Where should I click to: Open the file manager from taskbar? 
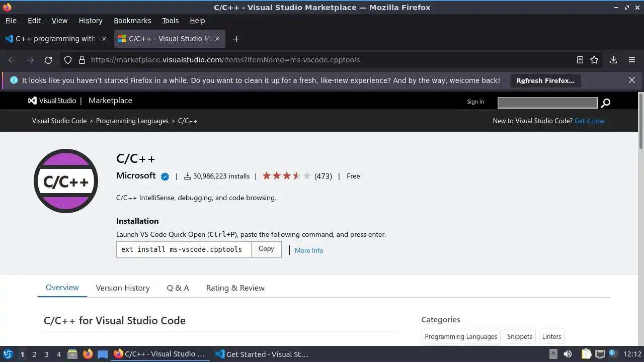72,354
